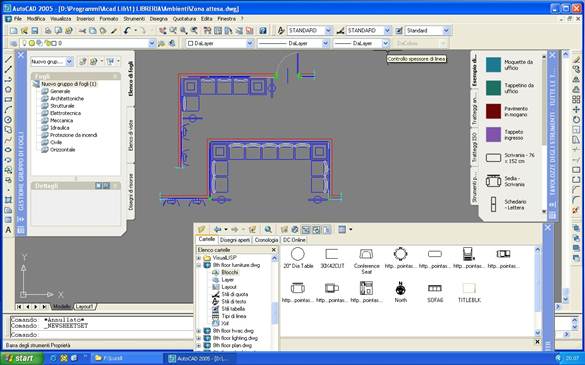Click the Windows start button

[x=22, y=358]
